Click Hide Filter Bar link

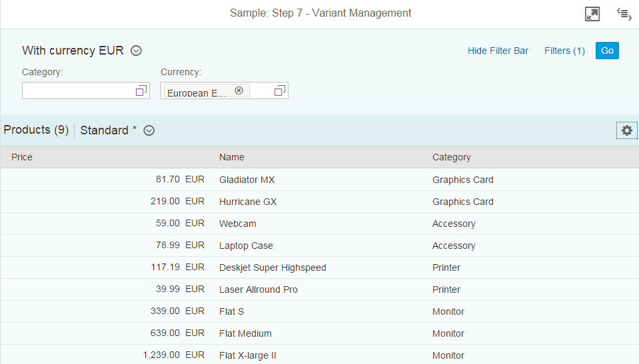tap(498, 51)
